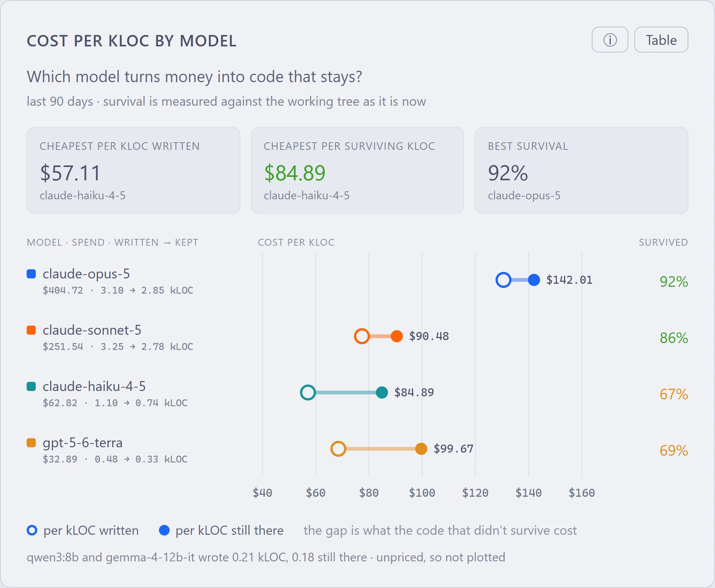
Task: Select the Best survival card
Action: (x=581, y=170)
